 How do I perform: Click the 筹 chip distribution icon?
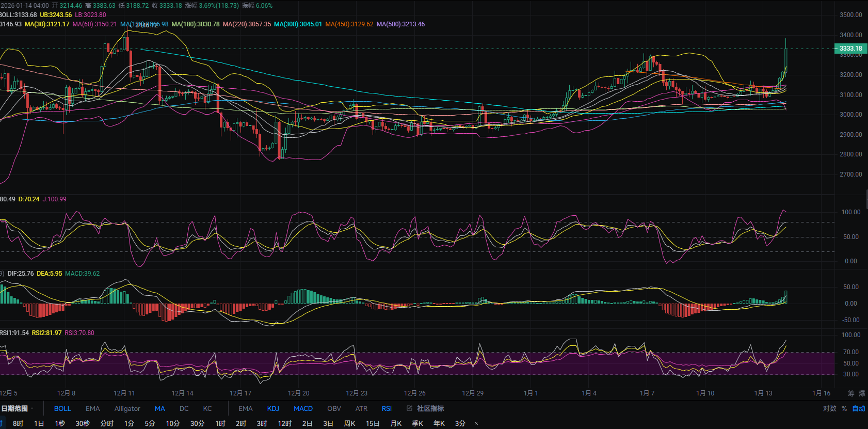pyautogui.click(x=851, y=393)
